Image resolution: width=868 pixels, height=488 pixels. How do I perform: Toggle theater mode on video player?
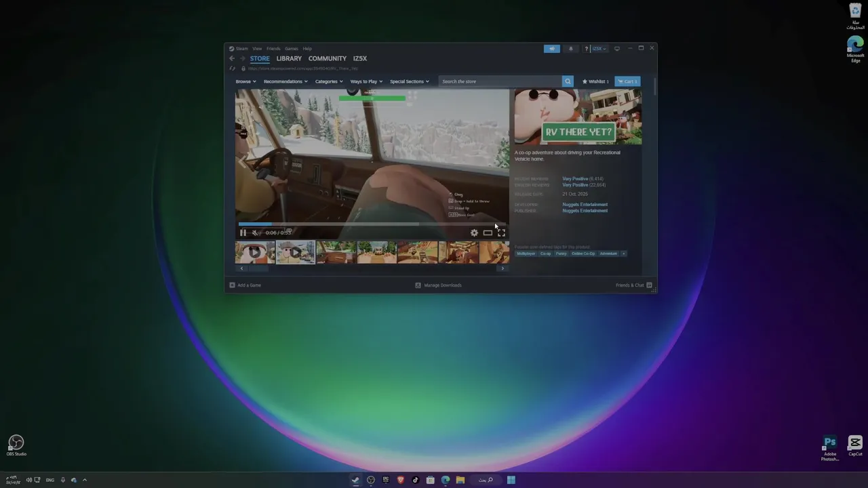(488, 232)
